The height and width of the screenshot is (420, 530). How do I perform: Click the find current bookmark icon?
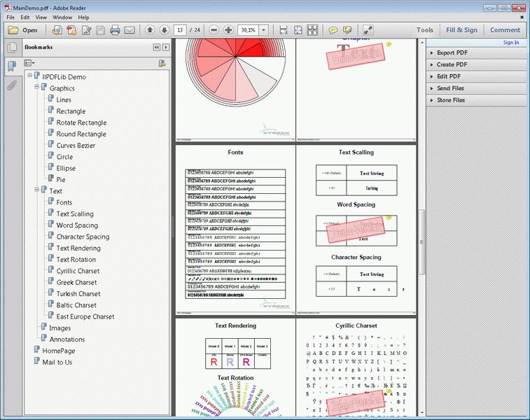(162, 63)
